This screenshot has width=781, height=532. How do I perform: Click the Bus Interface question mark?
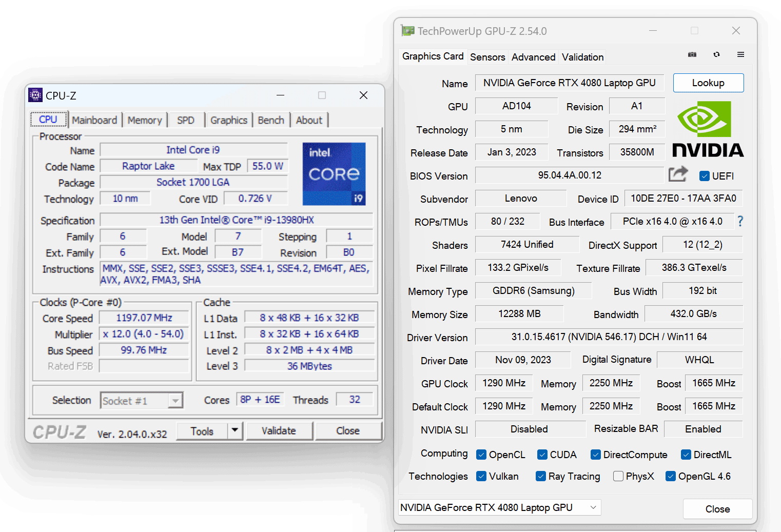[740, 221]
